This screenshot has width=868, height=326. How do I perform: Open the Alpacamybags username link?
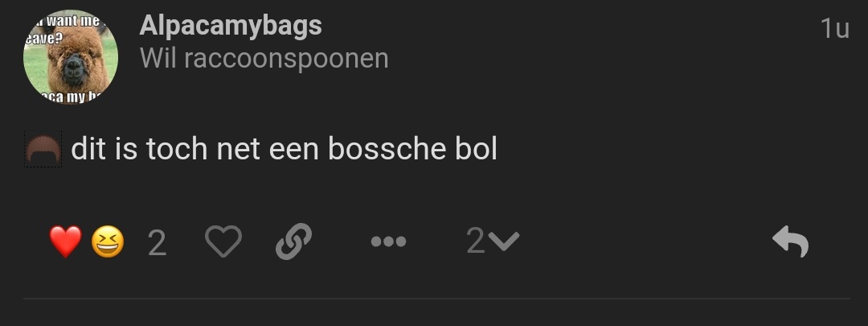pos(231,26)
